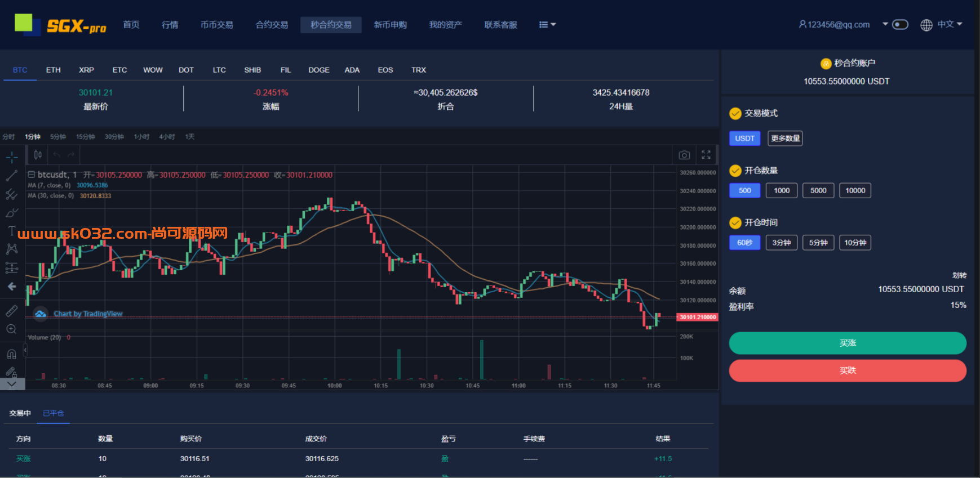Select USDT trading mode
This screenshot has height=478, width=980.
744,139
